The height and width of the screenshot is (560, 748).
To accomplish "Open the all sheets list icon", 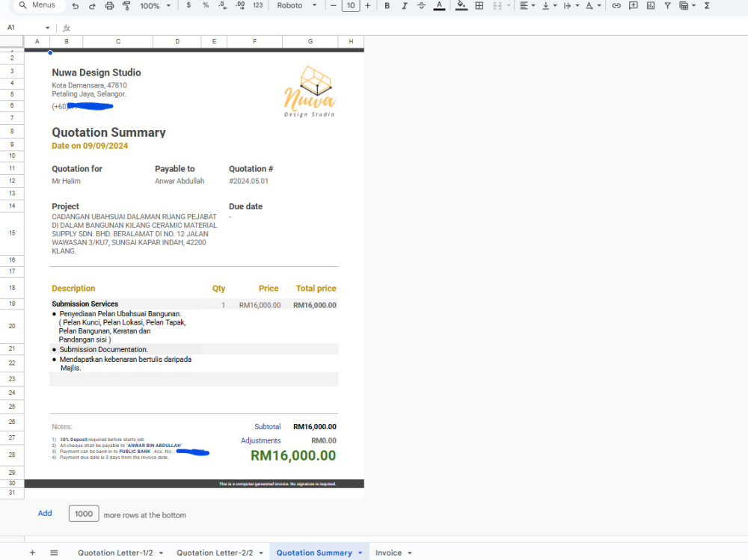I will click(x=54, y=553).
